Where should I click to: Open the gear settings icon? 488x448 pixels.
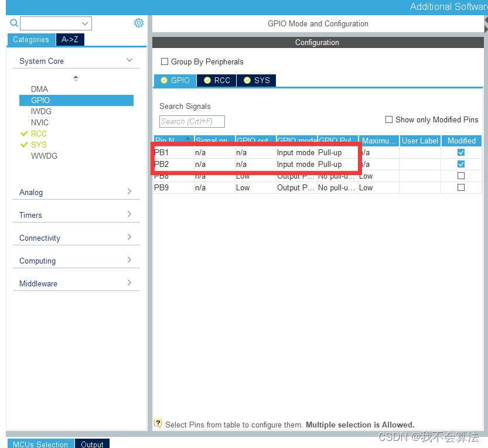[139, 23]
